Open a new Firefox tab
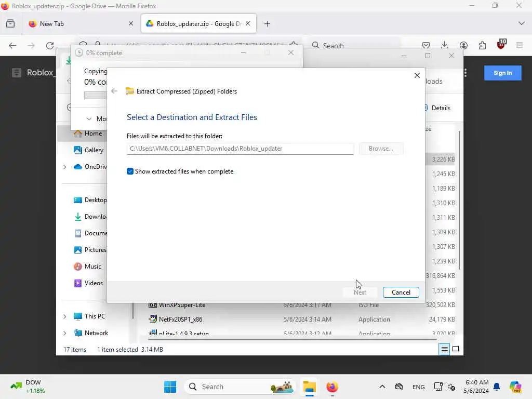The image size is (532, 399). tap(267, 24)
